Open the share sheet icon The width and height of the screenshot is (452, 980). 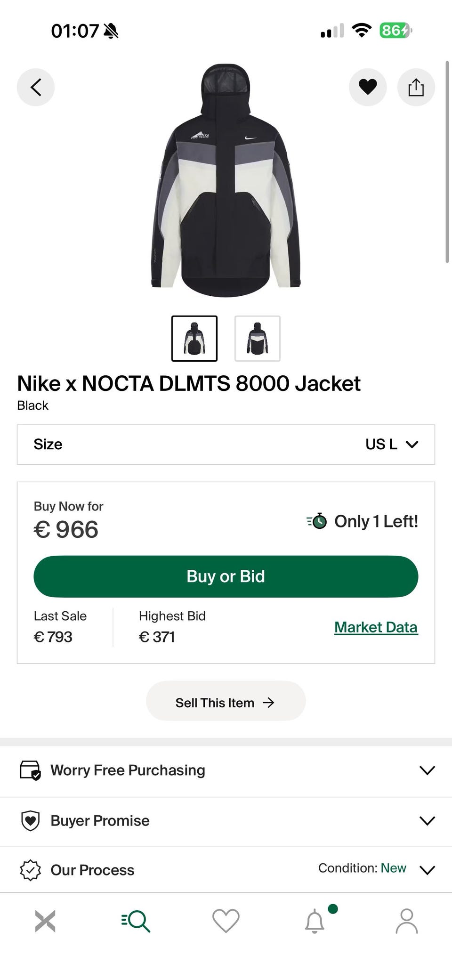point(416,87)
